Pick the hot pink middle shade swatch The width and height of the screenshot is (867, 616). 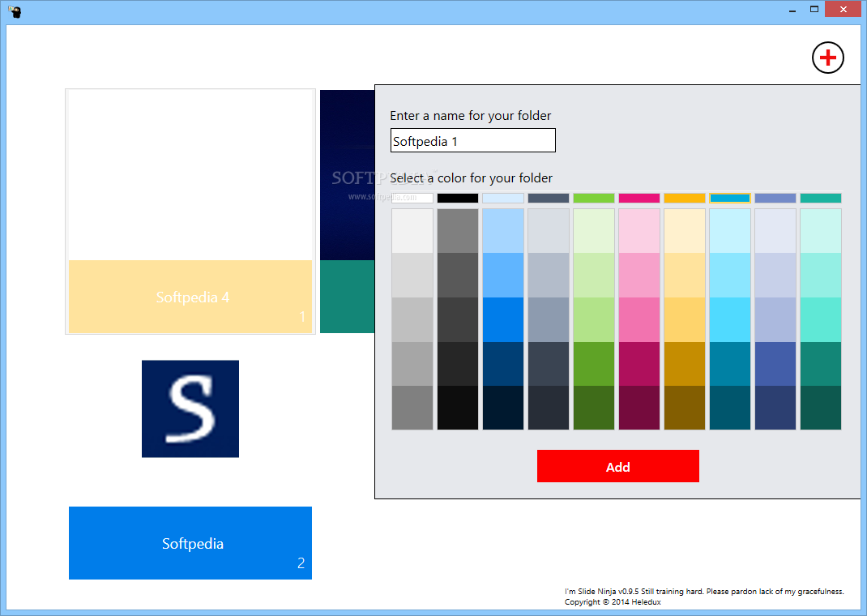[639, 319]
